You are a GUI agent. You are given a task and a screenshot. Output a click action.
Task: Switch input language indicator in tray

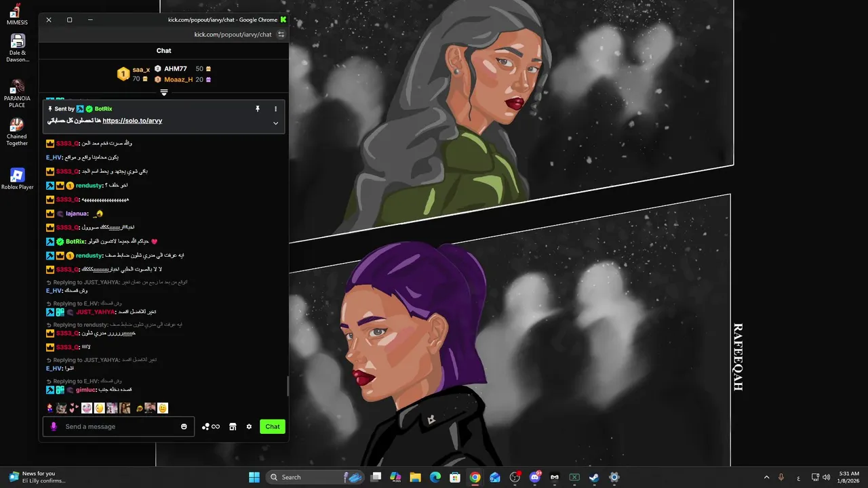798,477
